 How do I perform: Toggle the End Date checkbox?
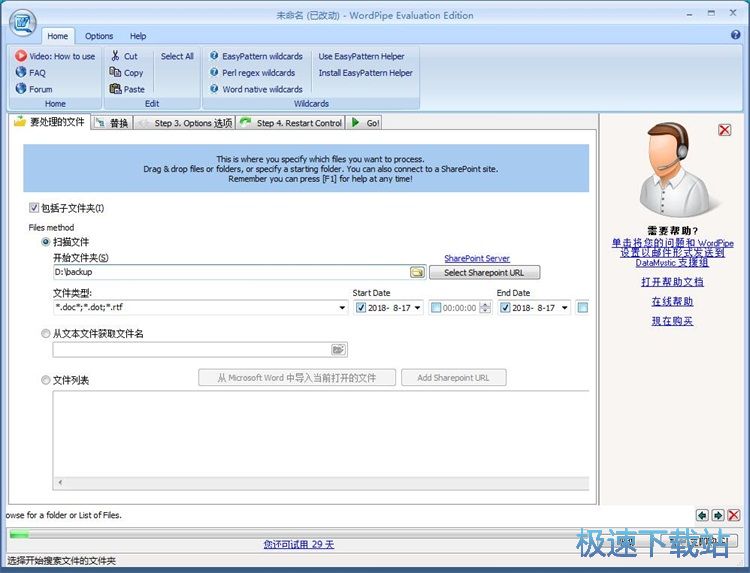(505, 308)
